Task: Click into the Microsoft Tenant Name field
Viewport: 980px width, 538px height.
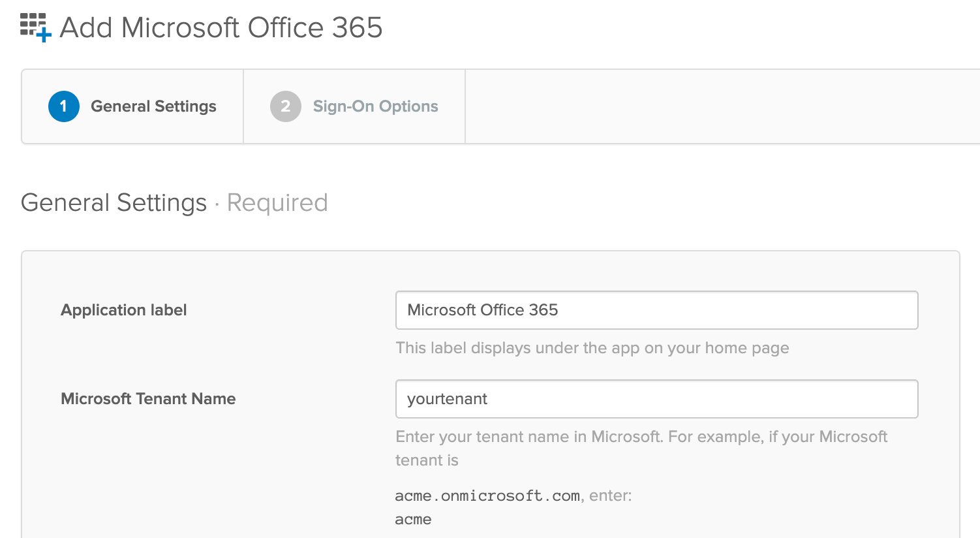Action: [656, 399]
